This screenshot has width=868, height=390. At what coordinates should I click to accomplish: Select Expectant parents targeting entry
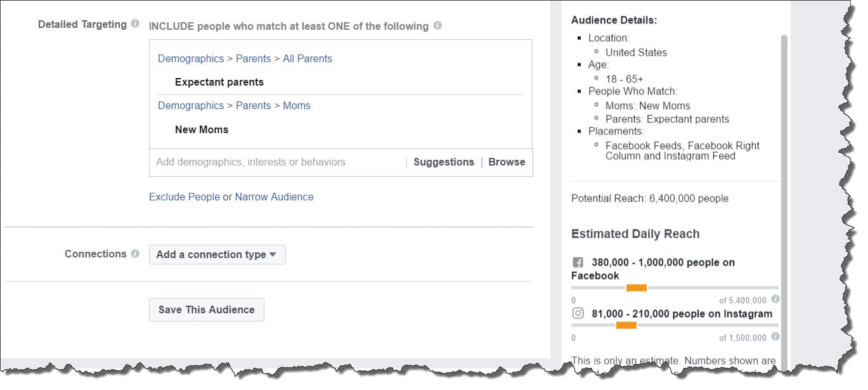point(219,82)
